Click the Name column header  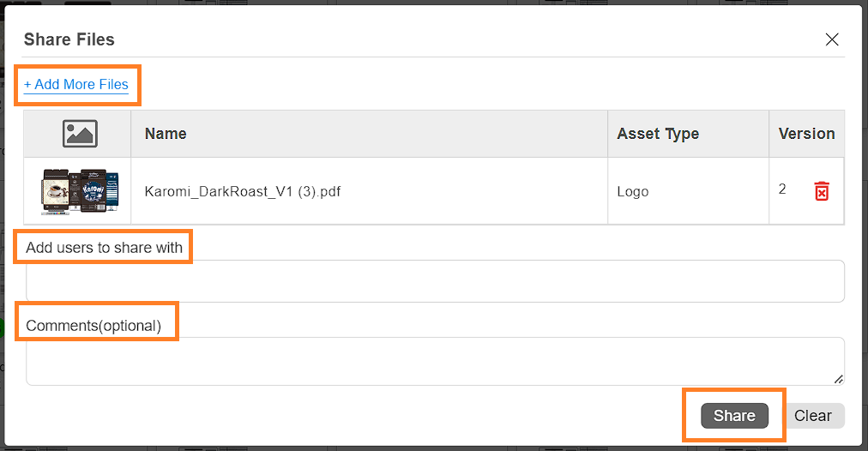(x=166, y=134)
